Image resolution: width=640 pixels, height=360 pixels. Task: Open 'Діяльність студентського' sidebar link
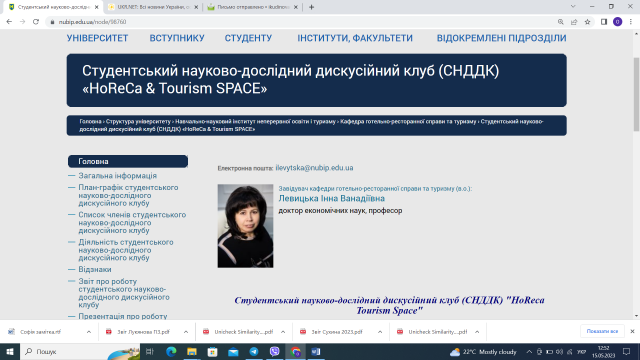tap(126, 250)
